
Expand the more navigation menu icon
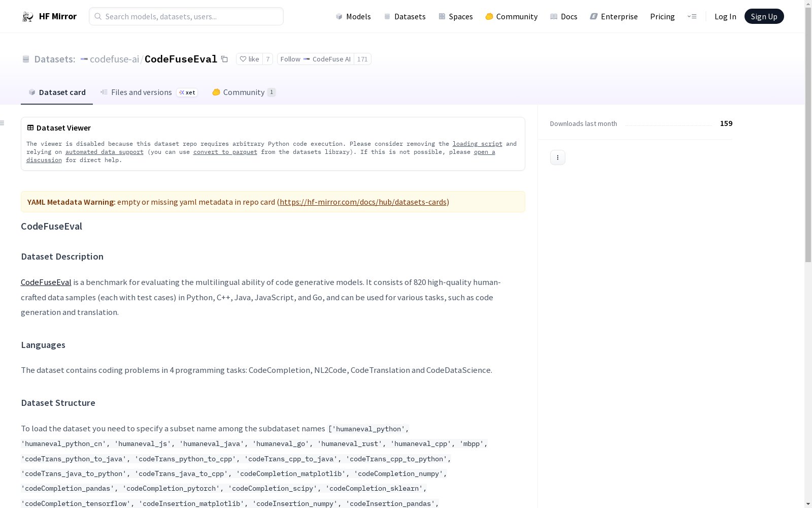692,16
